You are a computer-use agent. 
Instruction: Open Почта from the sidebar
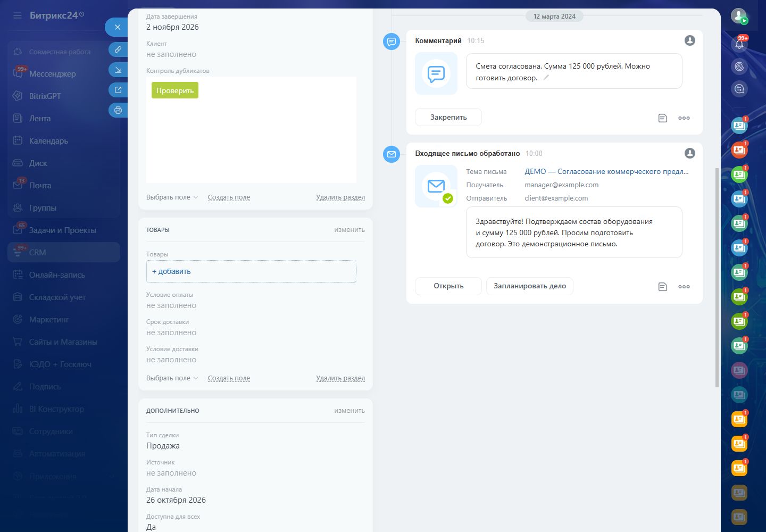tap(40, 186)
